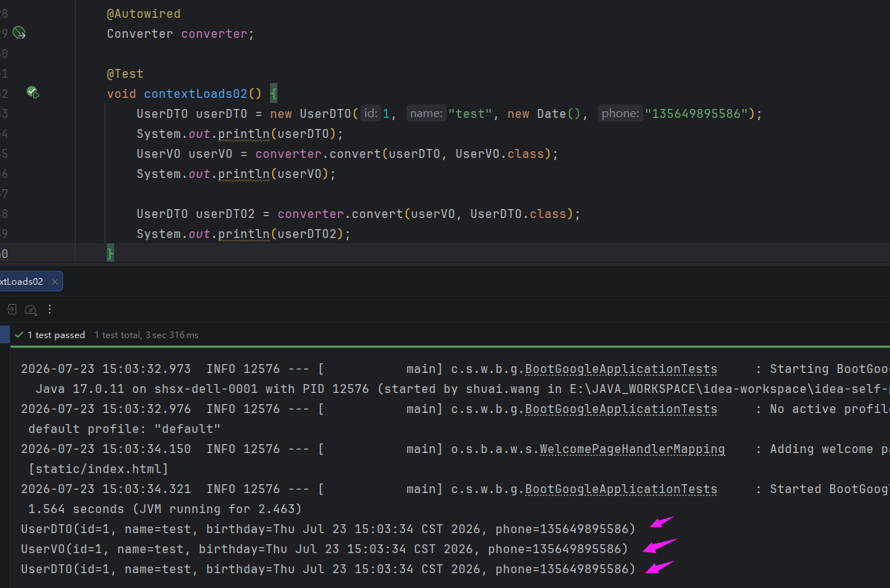Open the WelcomePageHandlerMapping class link

[x=632, y=449]
